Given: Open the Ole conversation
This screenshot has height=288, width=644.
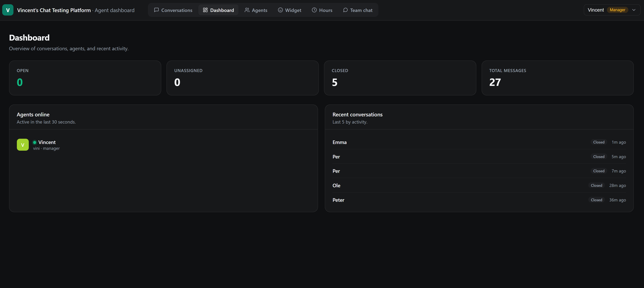Looking at the screenshot, I should pos(479,185).
